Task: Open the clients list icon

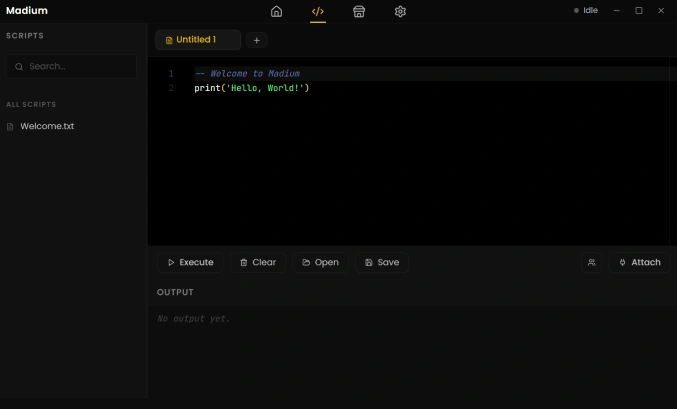Action: click(592, 262)
